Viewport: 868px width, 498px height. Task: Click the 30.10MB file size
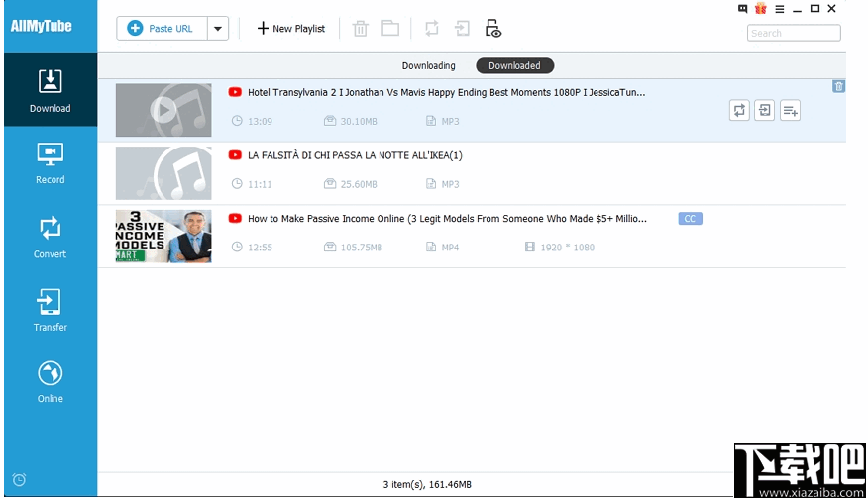[x=358, y=121]
